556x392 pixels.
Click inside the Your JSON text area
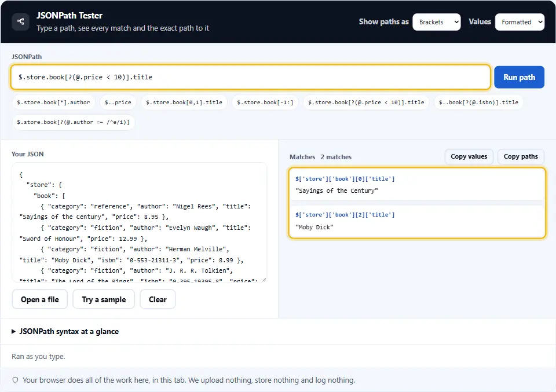[140, 222]
